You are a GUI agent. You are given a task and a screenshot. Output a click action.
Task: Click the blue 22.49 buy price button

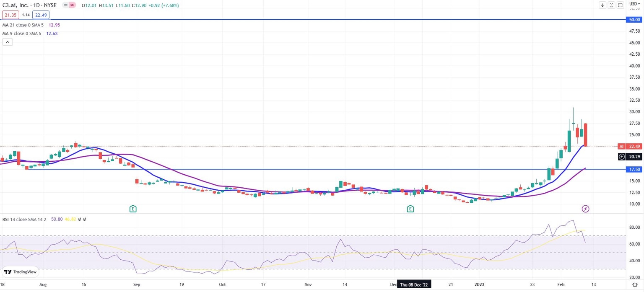click(x=42, y=15)
